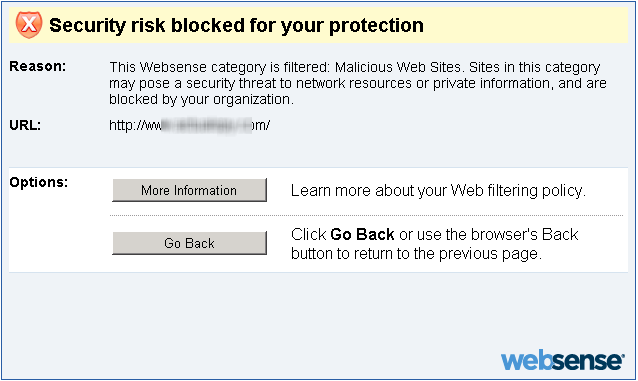Click the blue 'web' part of the logo
Screen dimensions: 638x381
527,360
